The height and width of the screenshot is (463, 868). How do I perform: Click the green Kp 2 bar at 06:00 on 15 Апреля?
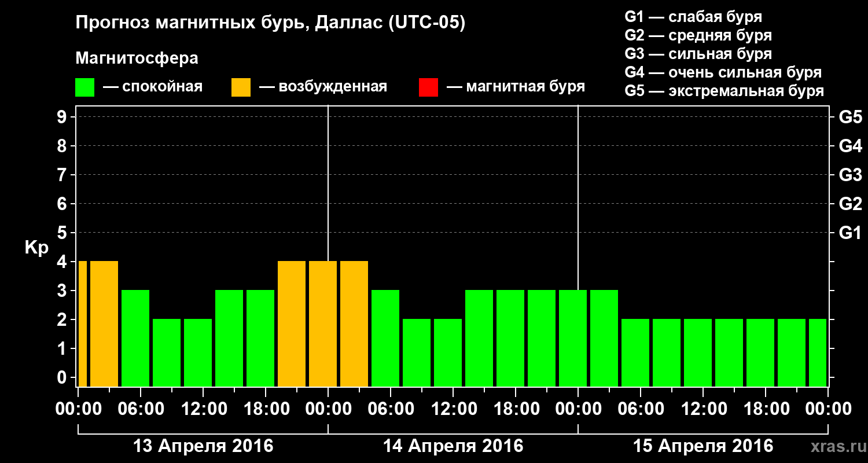(635, 352)
